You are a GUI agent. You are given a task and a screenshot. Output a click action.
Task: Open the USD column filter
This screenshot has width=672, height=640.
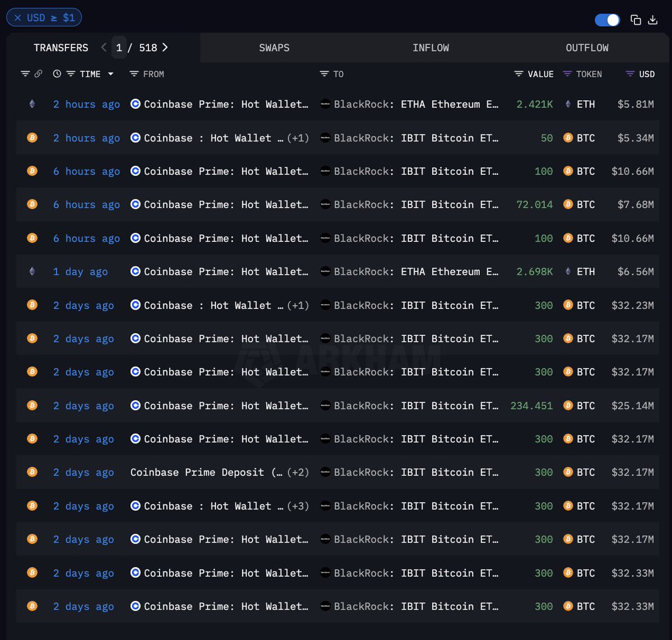pyautogui.click(x=630, y=74)
